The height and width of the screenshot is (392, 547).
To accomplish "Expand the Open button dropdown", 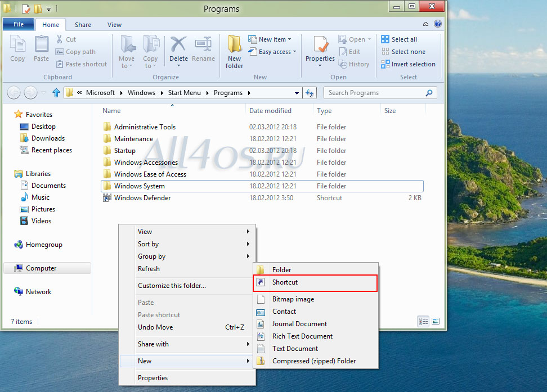I will [369, 39].
